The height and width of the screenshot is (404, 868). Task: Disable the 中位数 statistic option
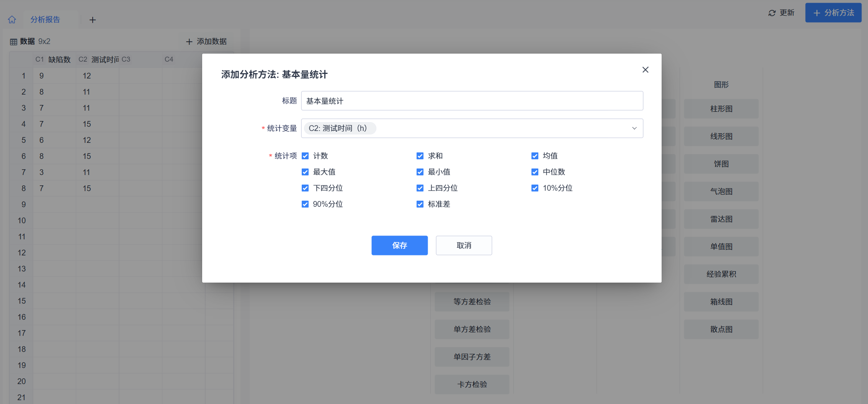click(535, 172)
